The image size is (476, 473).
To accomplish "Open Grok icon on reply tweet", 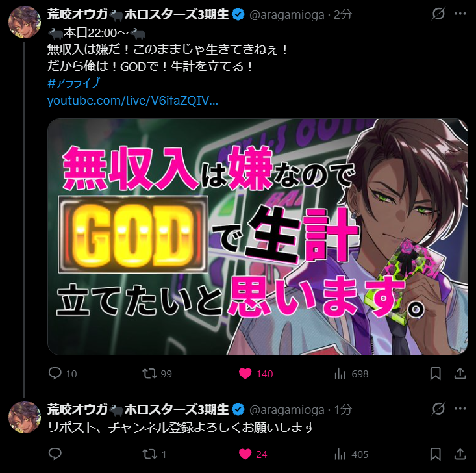I will coord(438,409).
